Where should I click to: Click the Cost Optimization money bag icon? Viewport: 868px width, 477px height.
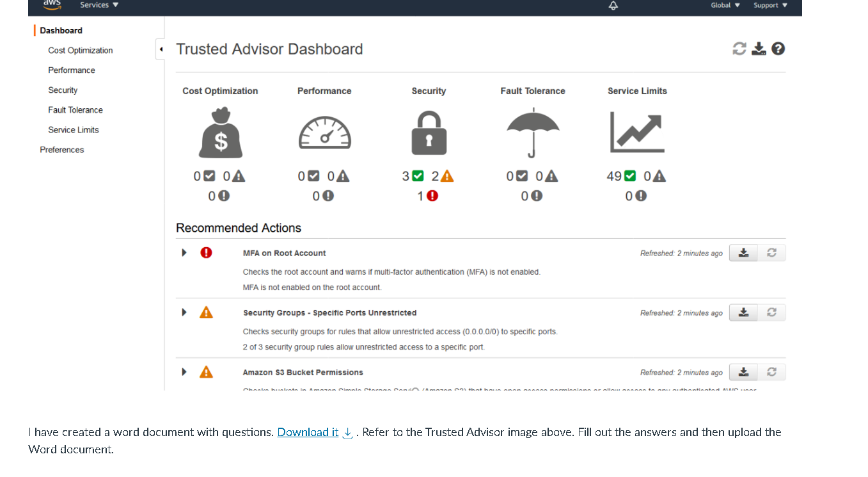coord(220,133)
